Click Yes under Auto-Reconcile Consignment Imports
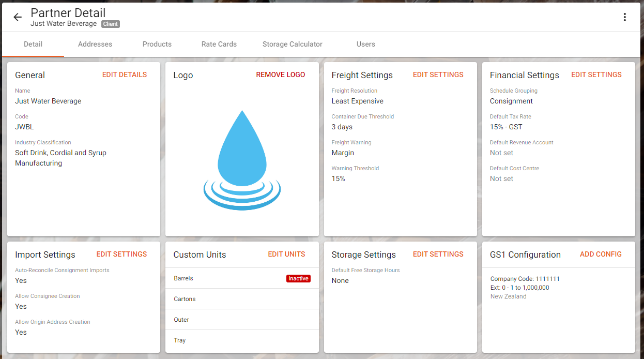Screen dimensions: 644x359 (x=21, y=280)
